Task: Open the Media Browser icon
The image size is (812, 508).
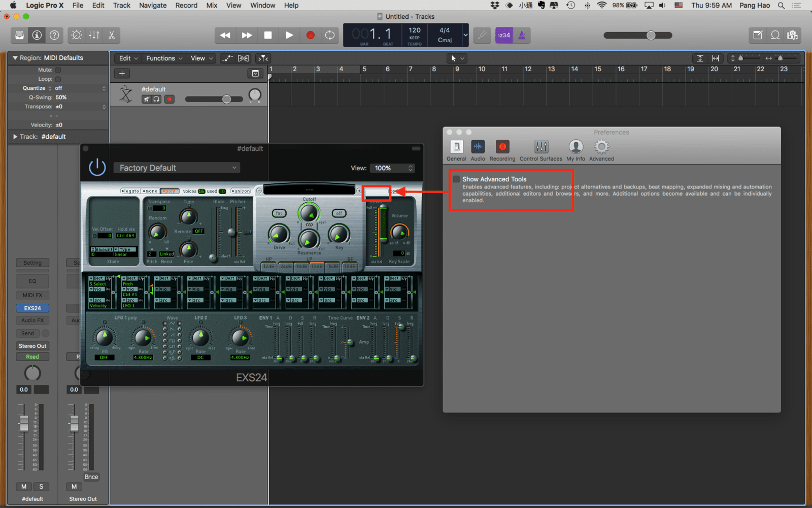Action: pyautogui.click(x=793, y=35)
